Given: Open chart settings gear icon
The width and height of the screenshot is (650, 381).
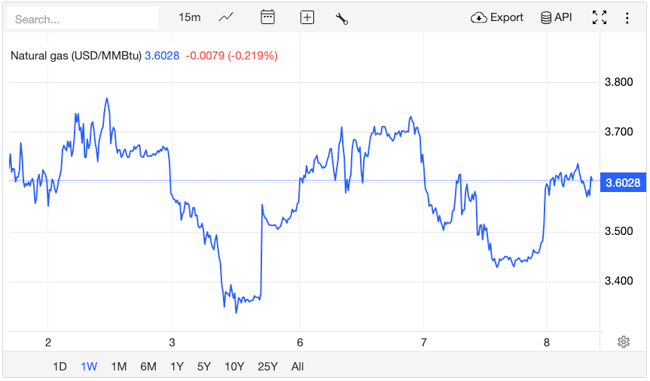Looking at the screenshot, I should (623, 342).
